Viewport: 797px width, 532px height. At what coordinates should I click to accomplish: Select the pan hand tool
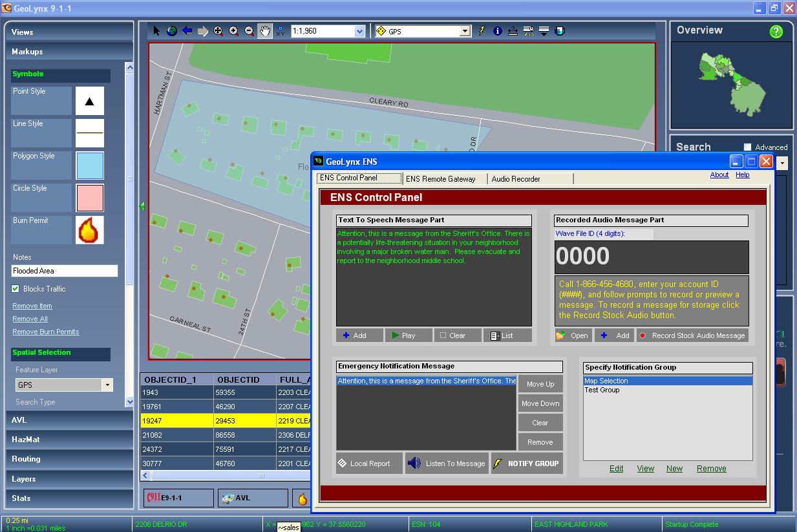tap(264, 31)
